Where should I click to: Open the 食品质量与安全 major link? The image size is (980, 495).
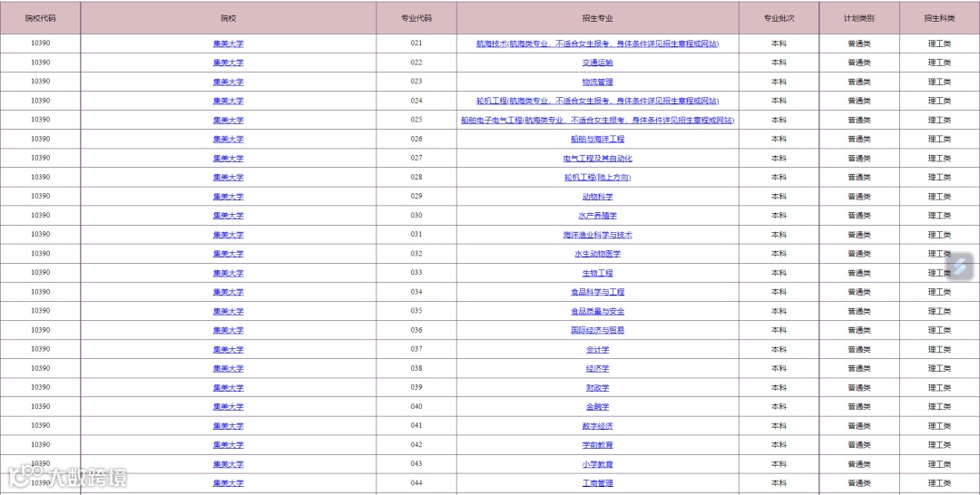[x=597, y=311]
